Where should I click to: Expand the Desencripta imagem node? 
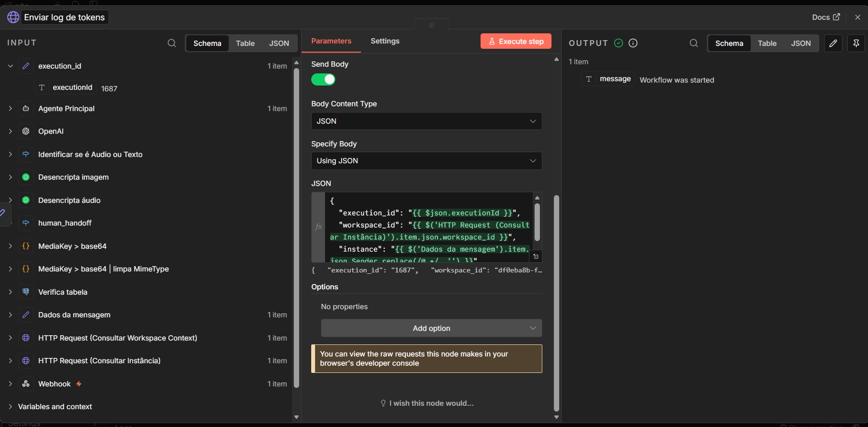(x=10, y=177)
